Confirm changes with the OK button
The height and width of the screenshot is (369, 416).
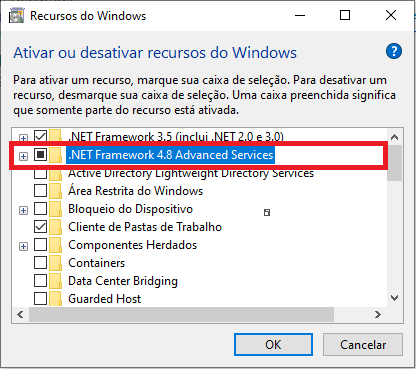(x=273, y=345)
